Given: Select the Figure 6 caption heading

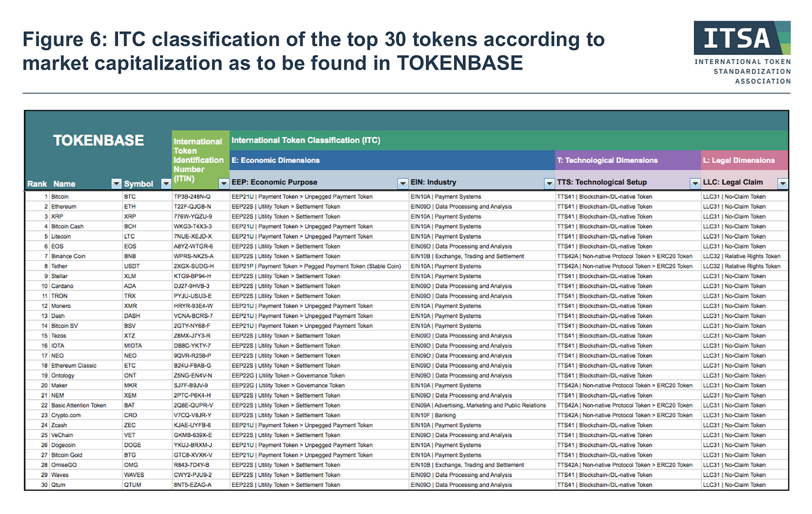Looking at the screenshot, I should point(314,51).
